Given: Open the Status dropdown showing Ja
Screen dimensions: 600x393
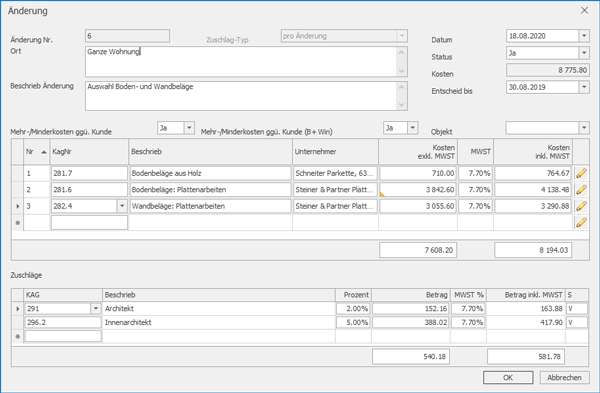Looking at the screenshot, I should pyautogui.click(x=584, y=53).
